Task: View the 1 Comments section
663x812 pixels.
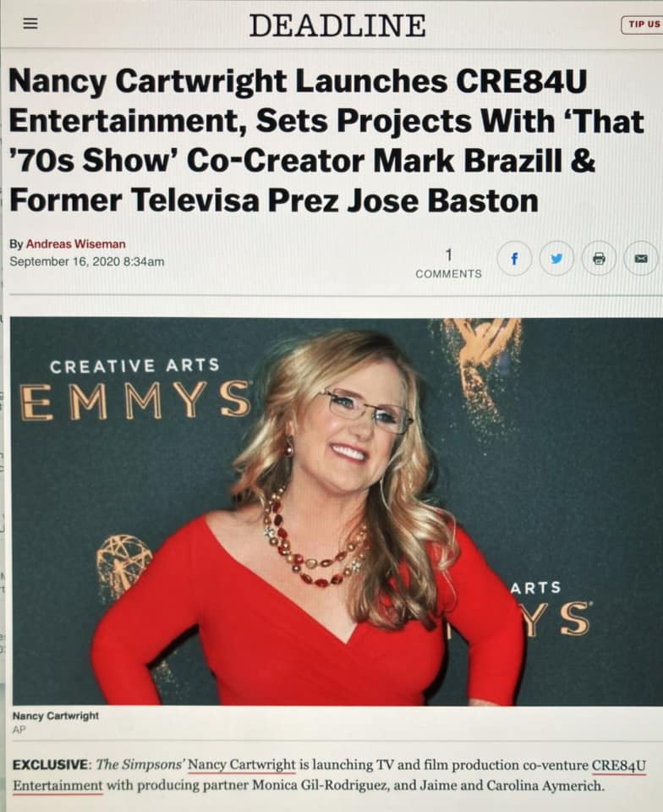Action: (x=448, y=264)
